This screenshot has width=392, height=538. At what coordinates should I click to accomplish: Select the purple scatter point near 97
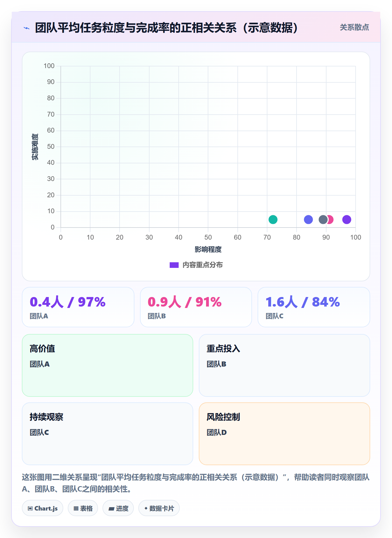tap(347, 219)
